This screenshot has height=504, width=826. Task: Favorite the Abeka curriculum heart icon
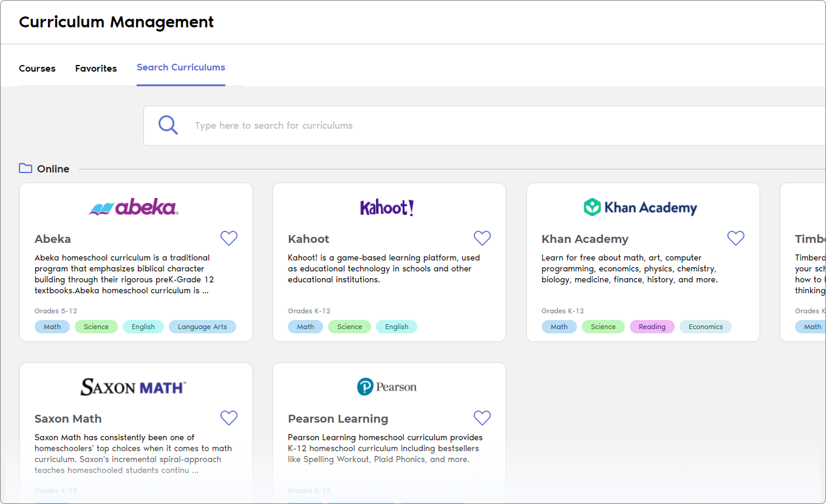[229, 238]
